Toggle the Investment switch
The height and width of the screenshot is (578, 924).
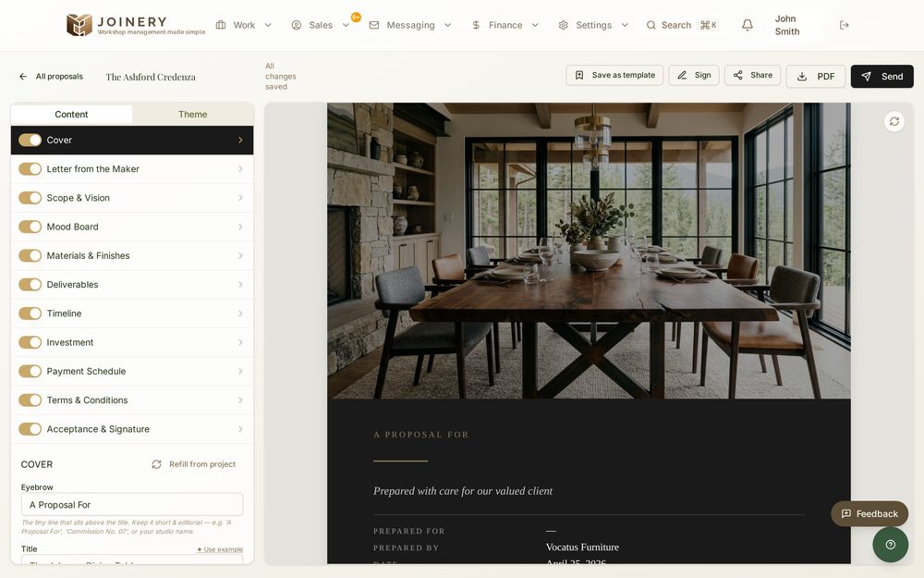tap(30, 342)
